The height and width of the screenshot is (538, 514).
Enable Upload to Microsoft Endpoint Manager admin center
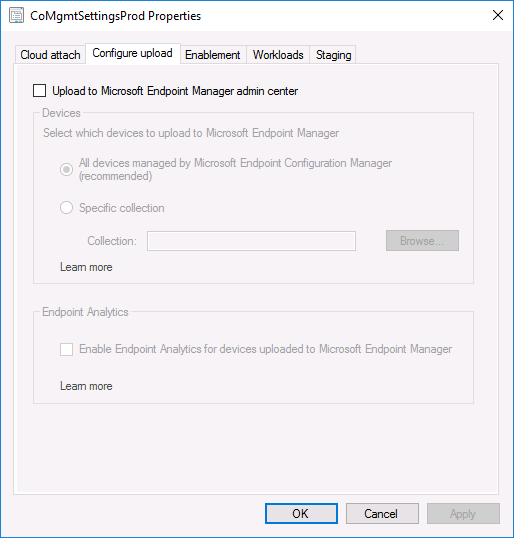click(x=39, y=91)
